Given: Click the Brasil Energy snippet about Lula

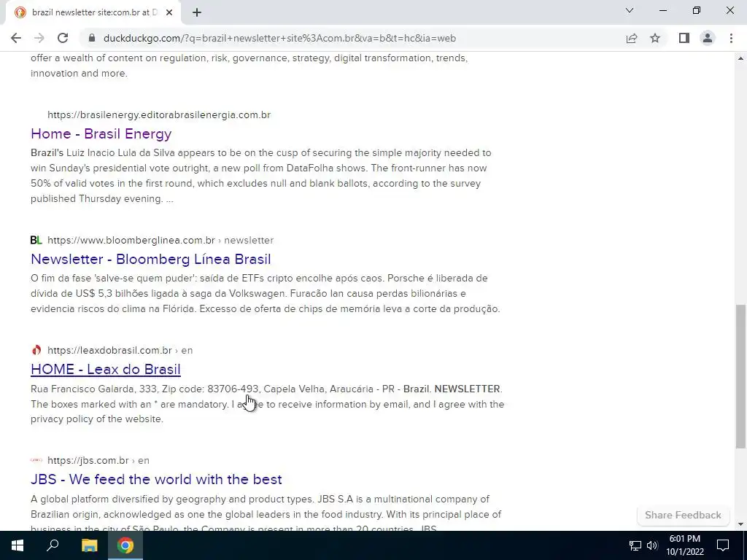Looking at the screenshot, I should pos(260,176).
